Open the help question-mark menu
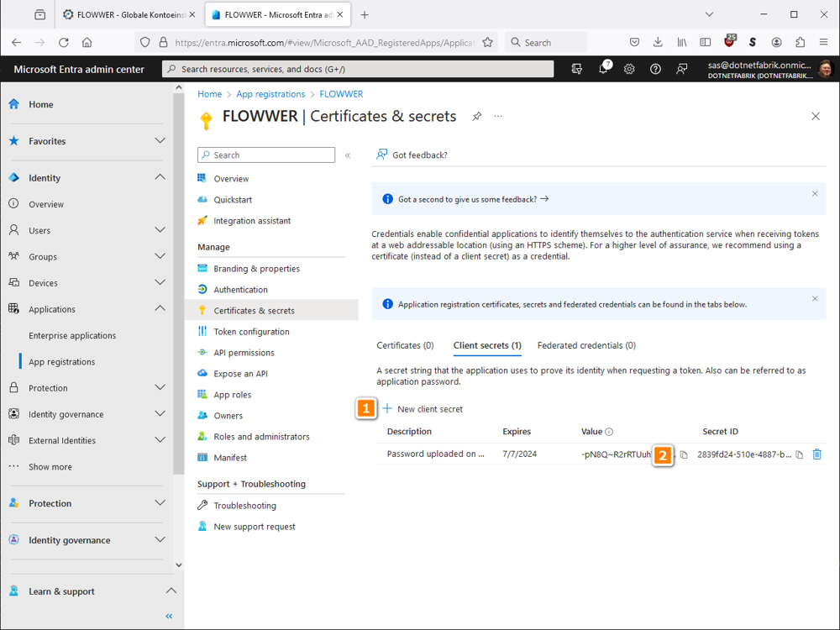 [655, 69]
